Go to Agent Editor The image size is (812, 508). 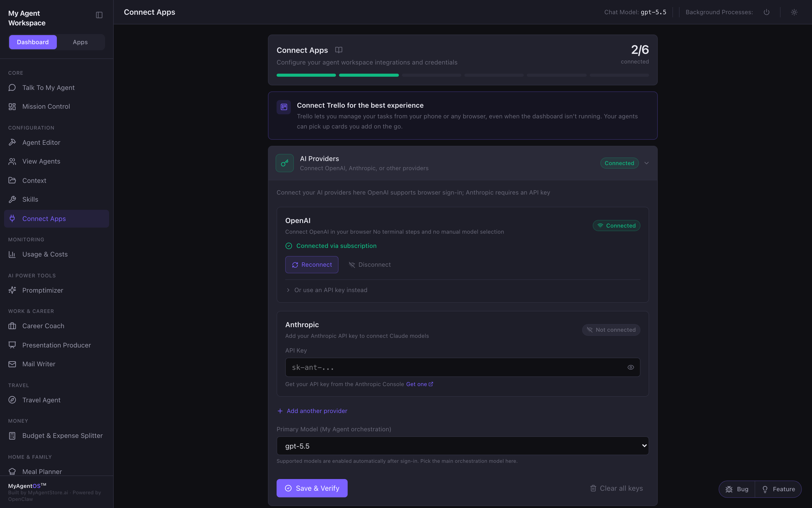point(56,142)
